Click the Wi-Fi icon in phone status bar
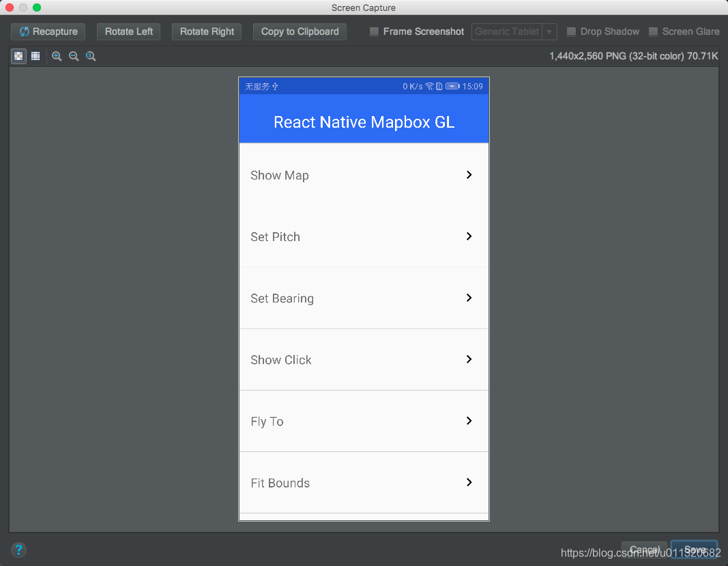Screen dimensions: 728x566 pyautogui.click(x=429, y=87)
